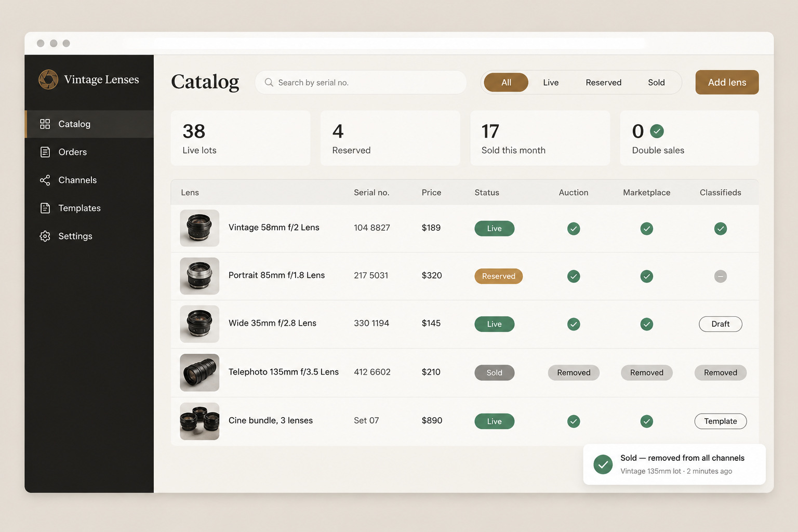
Task: Click the Reserved status badge for Portrait 85mm
Action: coord(498,276)
